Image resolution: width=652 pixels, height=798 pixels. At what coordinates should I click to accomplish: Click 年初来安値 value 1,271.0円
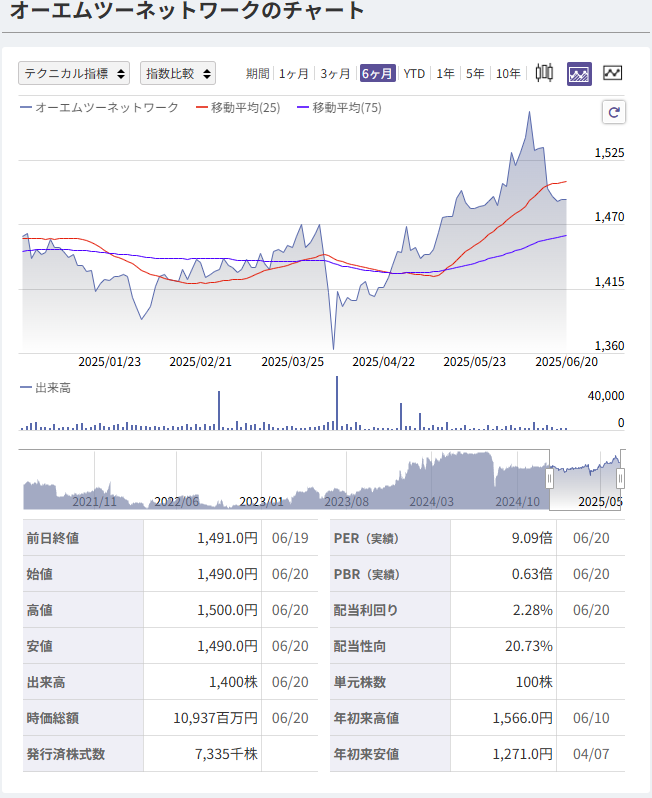coord(523,754)
